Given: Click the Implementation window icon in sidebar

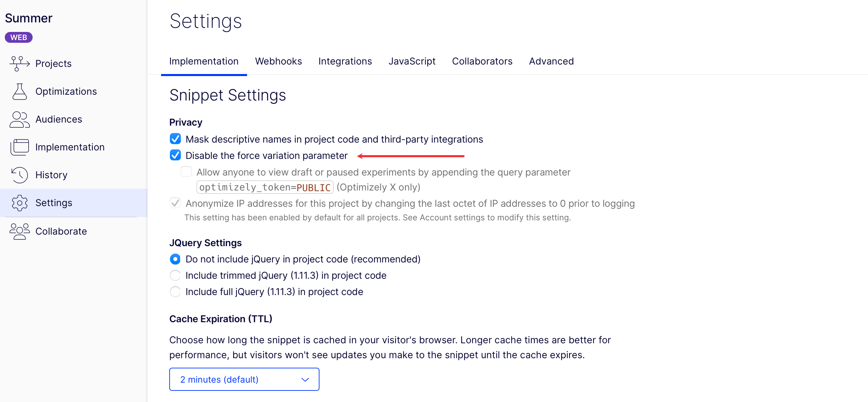Looking at the screenshot, I should [x=19, y=147].
